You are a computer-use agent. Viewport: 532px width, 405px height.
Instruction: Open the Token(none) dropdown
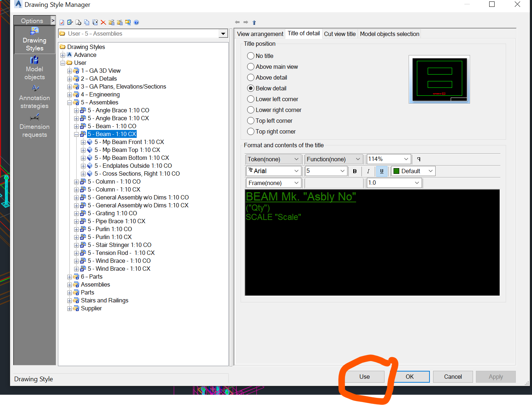point(273,159)
